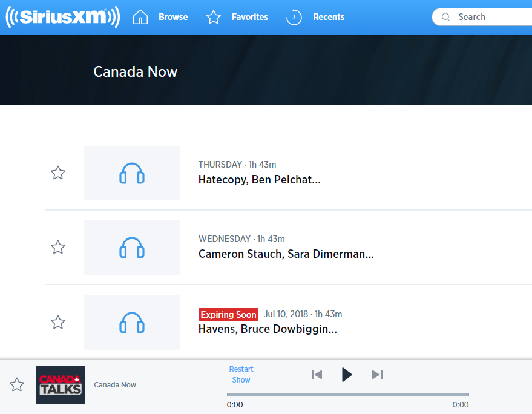532x414 pixels.
Task: Open the Recents tab
Action: point(329,17)
